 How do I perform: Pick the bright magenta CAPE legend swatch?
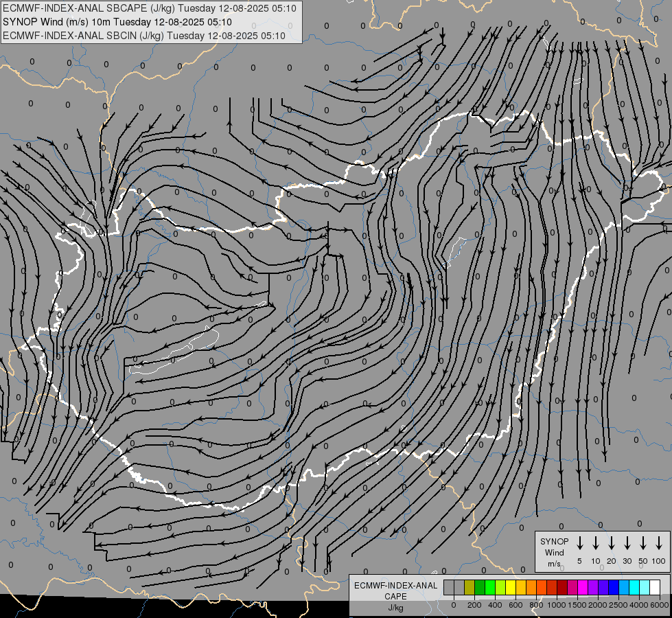point(583,587)
